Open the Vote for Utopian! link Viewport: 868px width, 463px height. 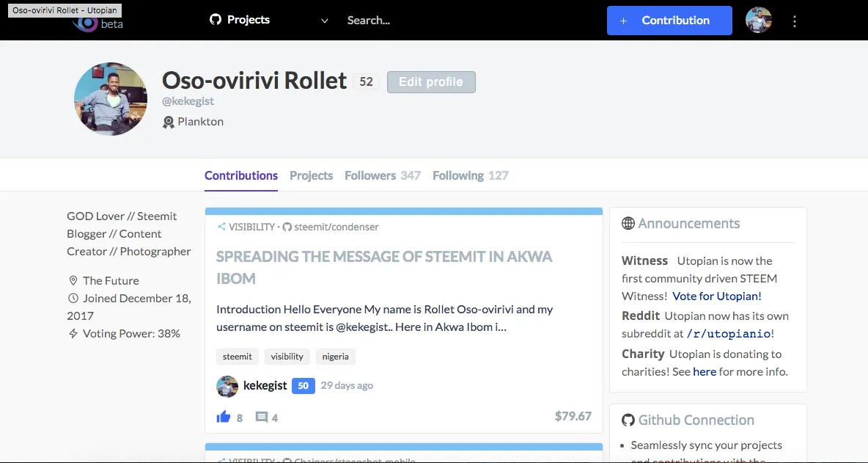(x=717, y=296)
